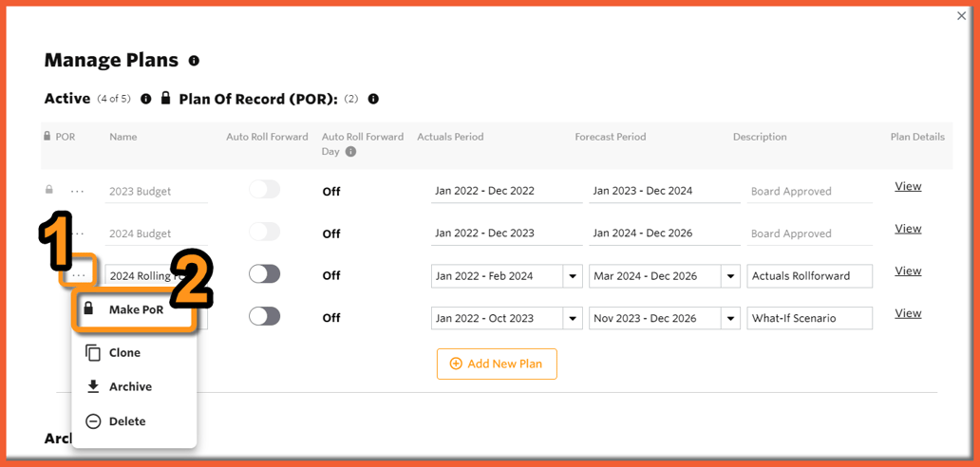Click info icon next to Manage Plans

coord(194,61)
